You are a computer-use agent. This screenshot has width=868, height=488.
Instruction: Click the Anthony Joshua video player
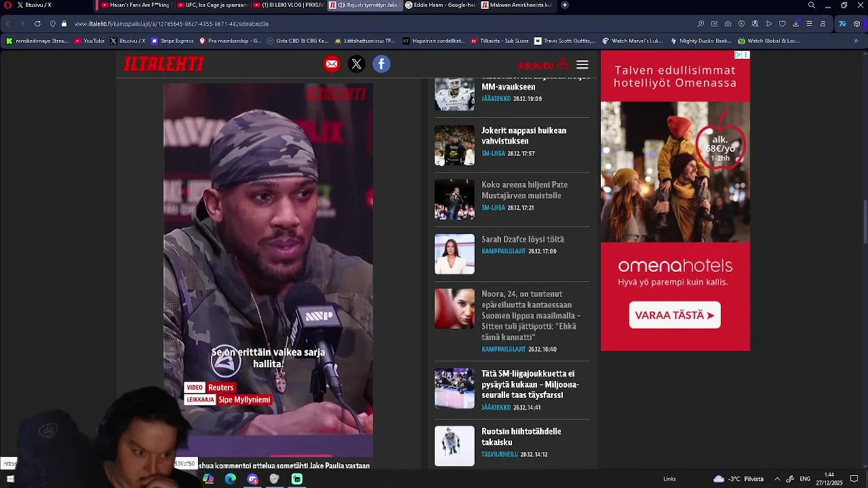[x=268, y=271]
